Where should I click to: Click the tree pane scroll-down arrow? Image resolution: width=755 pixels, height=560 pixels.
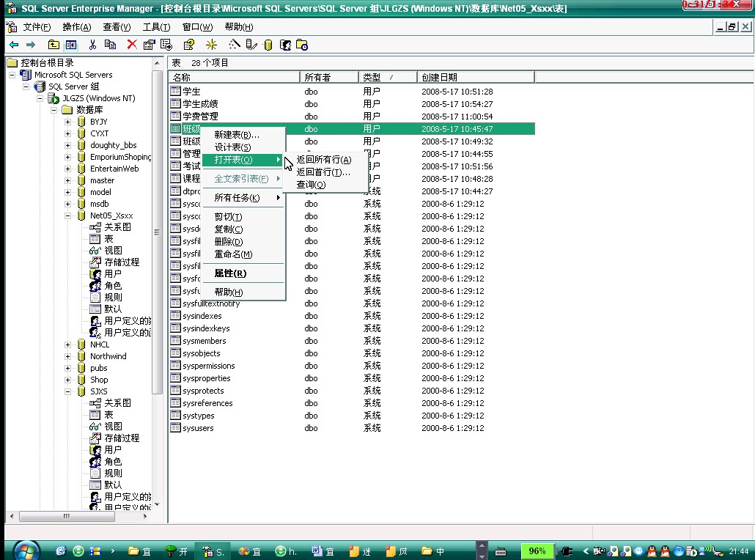(x=157, y=504)
